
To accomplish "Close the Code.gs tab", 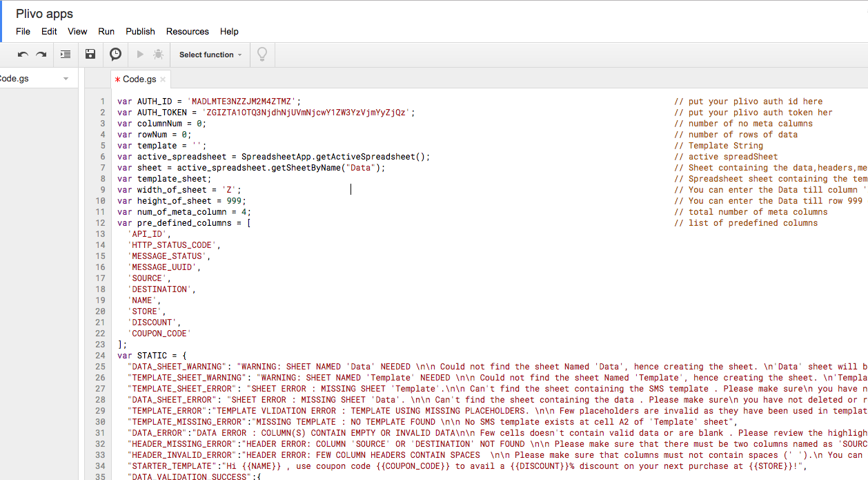I will [x=163, y=79].
